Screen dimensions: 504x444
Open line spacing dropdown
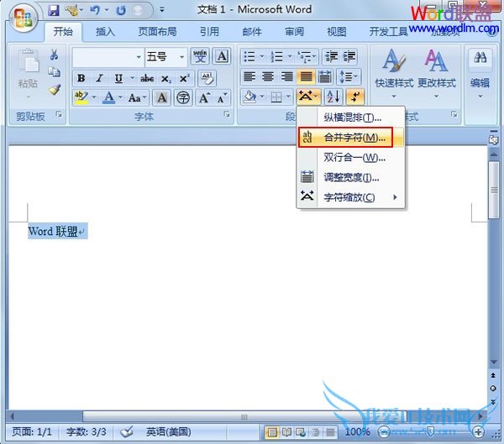pyautogui.click(x=349, y=76)
